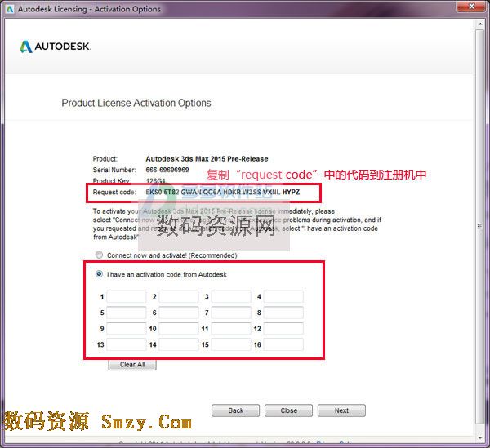
Task: Focus activation code field 7
Action: [x=231, y=313]
